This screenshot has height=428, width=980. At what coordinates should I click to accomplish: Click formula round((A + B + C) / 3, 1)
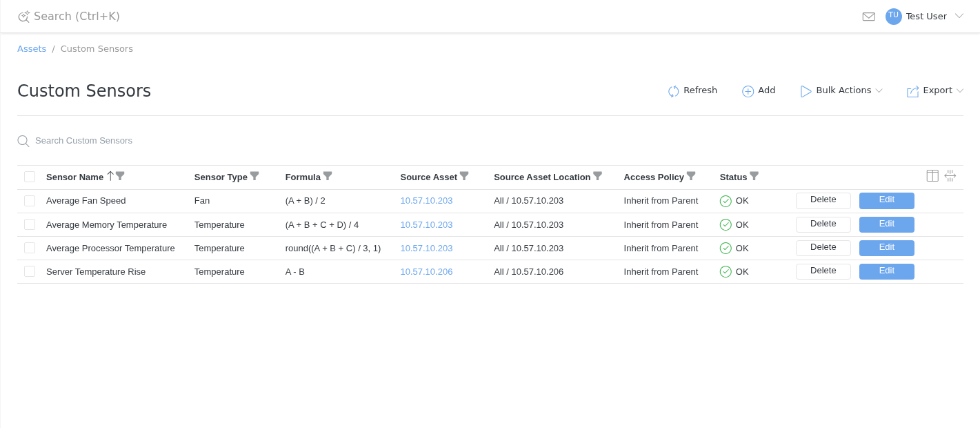tap(333, 249)
